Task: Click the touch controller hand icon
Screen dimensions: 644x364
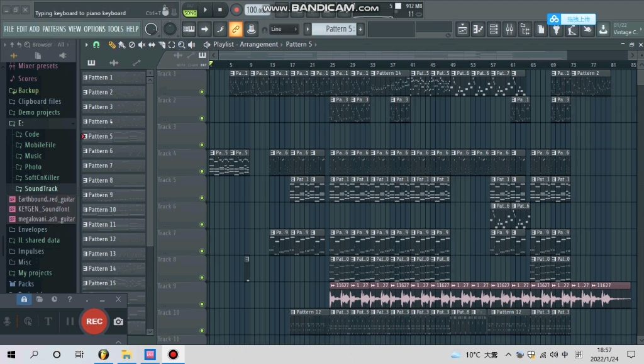Action: coord(587,29)
